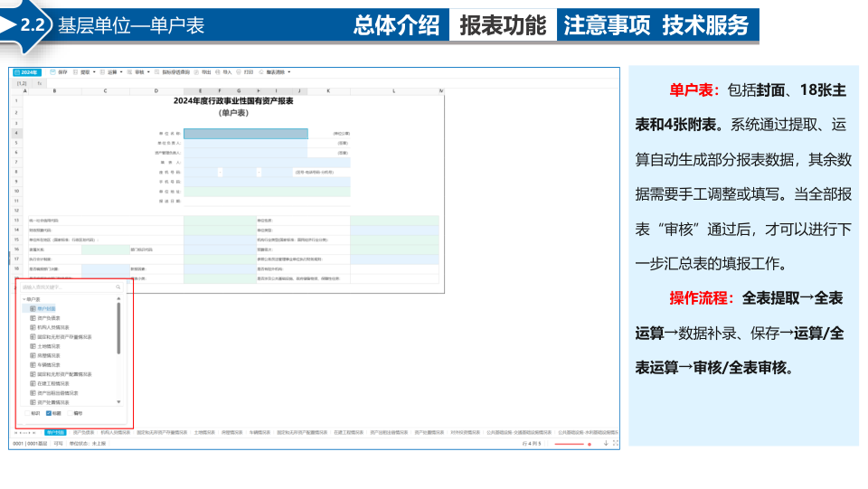
Task: Click the 导入 import icon
Action: tap(218, 72)
